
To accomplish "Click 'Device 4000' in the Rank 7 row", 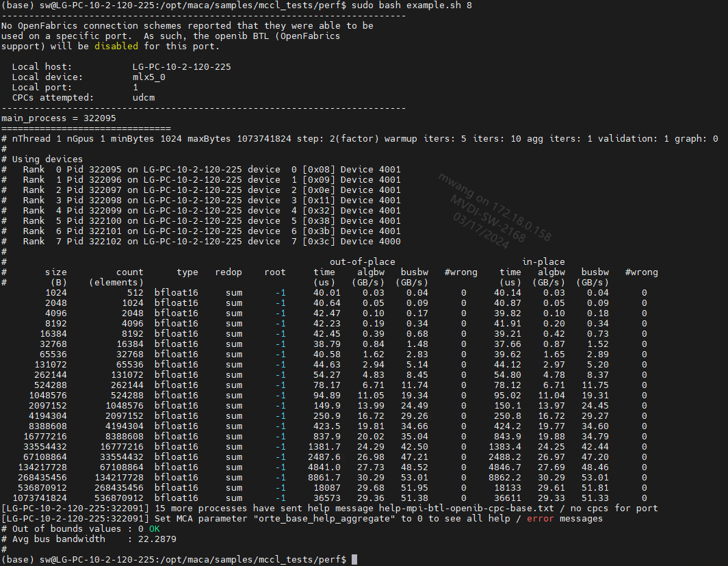I will pyautogui.click(x=371, y=242).
